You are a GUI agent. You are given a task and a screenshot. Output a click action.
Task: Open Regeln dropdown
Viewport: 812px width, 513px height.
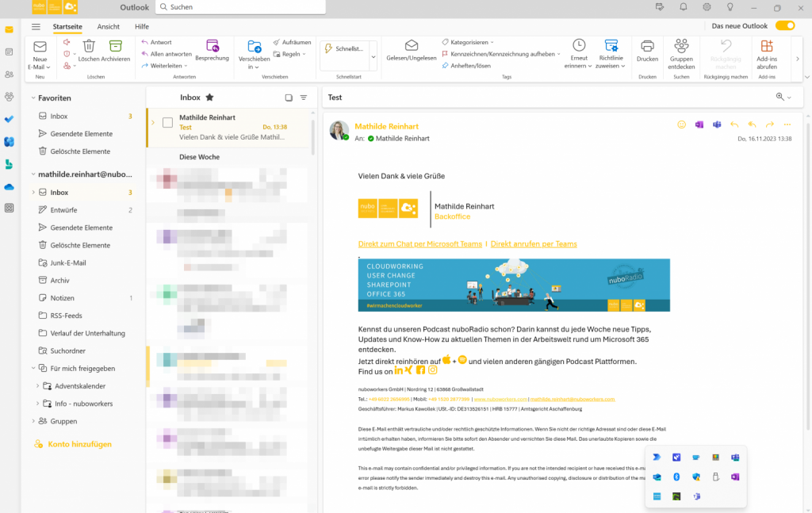pos(304,54)
